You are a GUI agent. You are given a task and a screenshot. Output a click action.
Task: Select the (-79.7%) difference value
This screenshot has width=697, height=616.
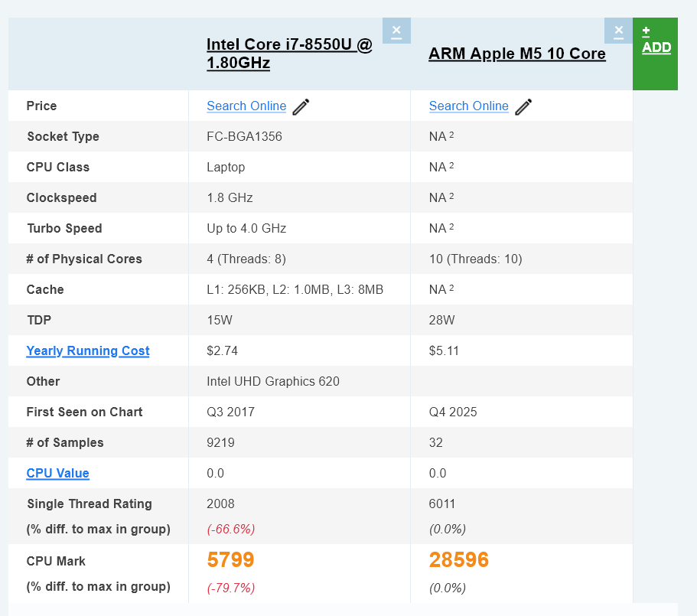pyautogui.click(x=231, y=588)
